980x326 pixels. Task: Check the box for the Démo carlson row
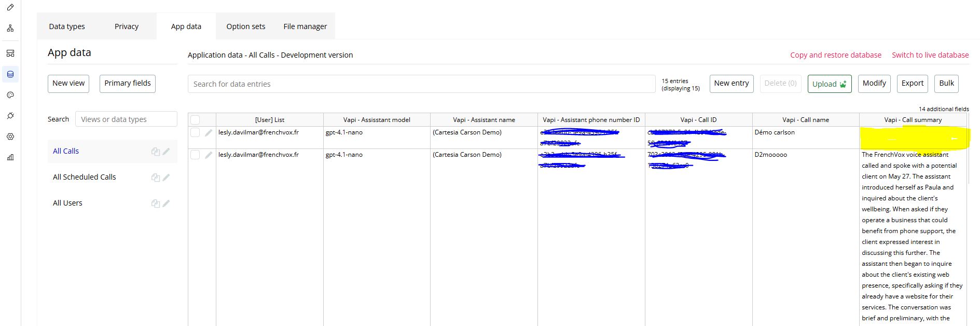(195, 132)
